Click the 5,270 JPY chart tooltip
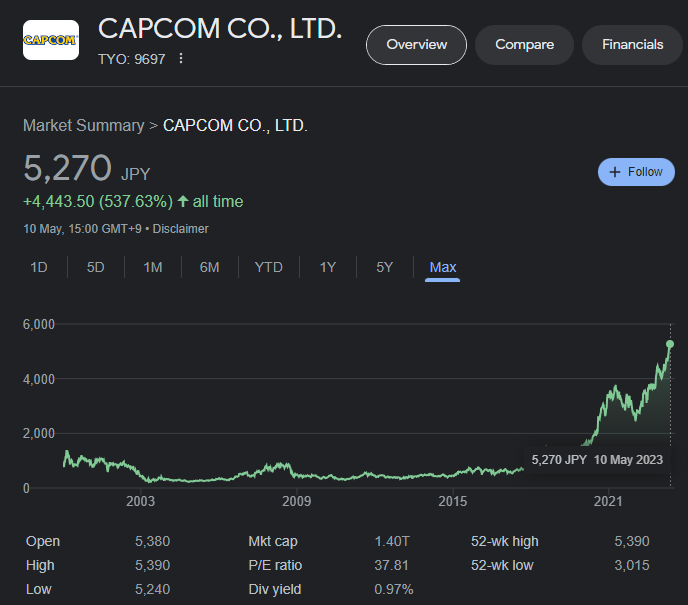This screenshot has width=688, height=605. click(x=597, y=460)
